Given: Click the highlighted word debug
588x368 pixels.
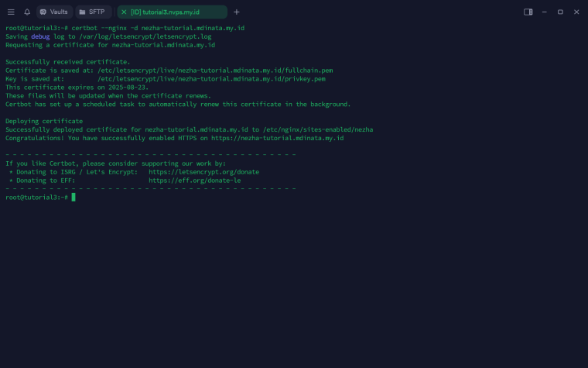Looking at the screenshot, I should pos(40,37).
